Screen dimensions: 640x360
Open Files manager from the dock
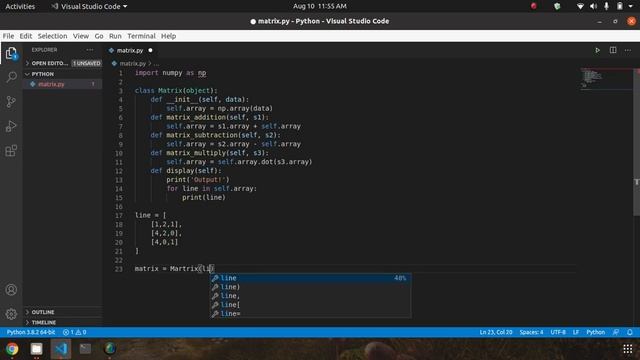[36, 349]
